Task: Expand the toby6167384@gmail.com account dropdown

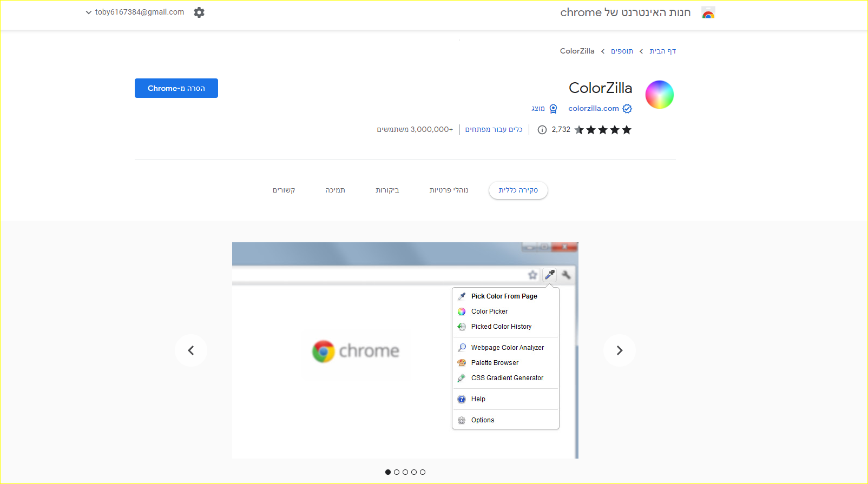Action: tap(135, 12)
